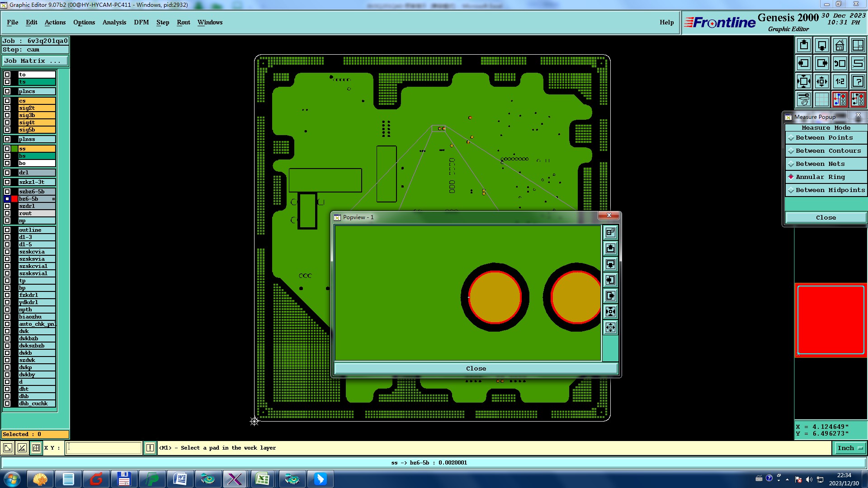Open the DFM menu

point(141,22)
